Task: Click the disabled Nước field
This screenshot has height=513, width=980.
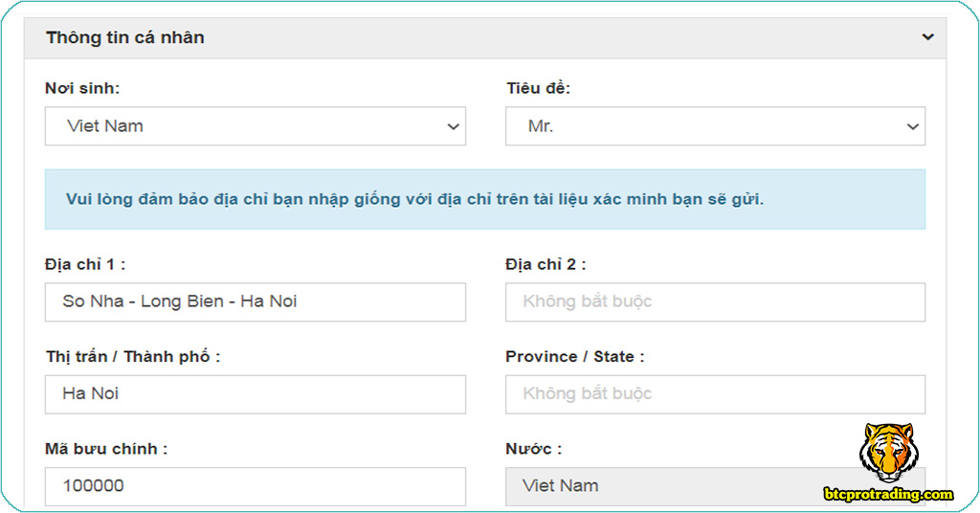Action: [x=670, y=485]
